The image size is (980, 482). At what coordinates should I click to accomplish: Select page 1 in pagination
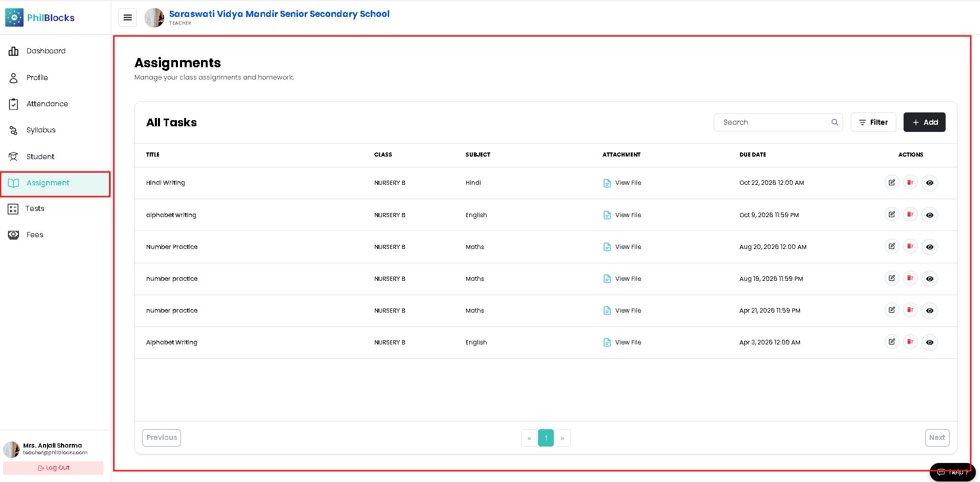(x=546, y=438)
